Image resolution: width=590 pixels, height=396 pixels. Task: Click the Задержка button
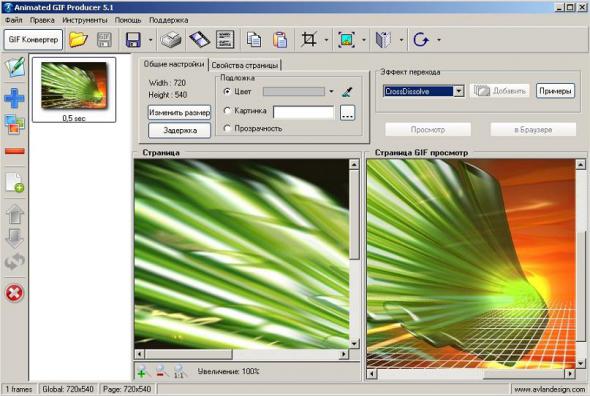(179, 131)
